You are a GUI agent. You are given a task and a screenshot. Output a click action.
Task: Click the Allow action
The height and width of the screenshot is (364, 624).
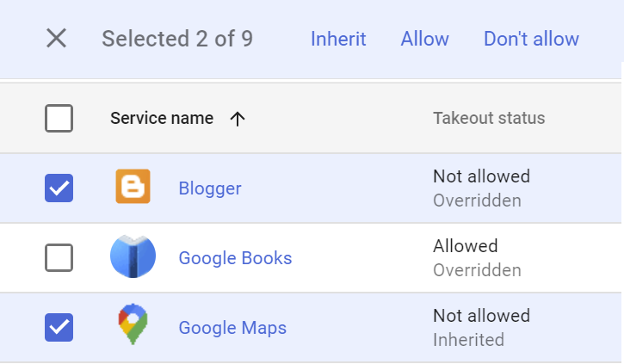click(x=424, y=39)
